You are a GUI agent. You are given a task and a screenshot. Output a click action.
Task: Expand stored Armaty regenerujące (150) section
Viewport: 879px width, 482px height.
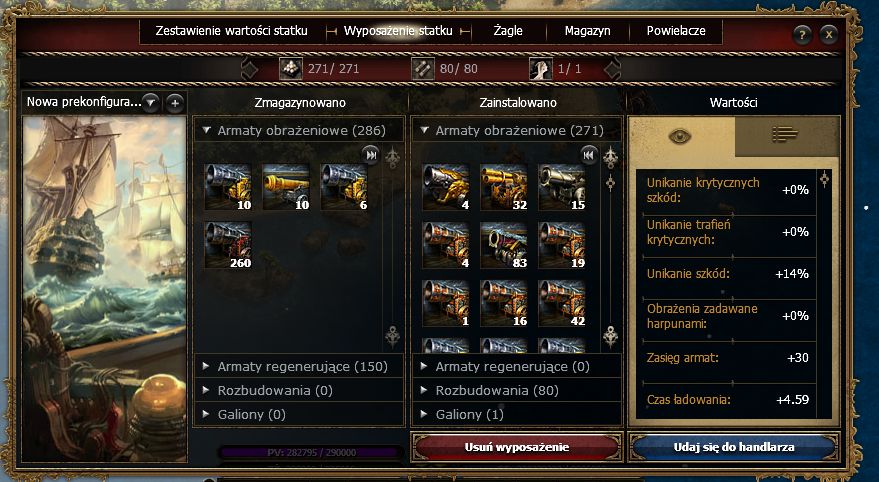[x=298, y=367]
